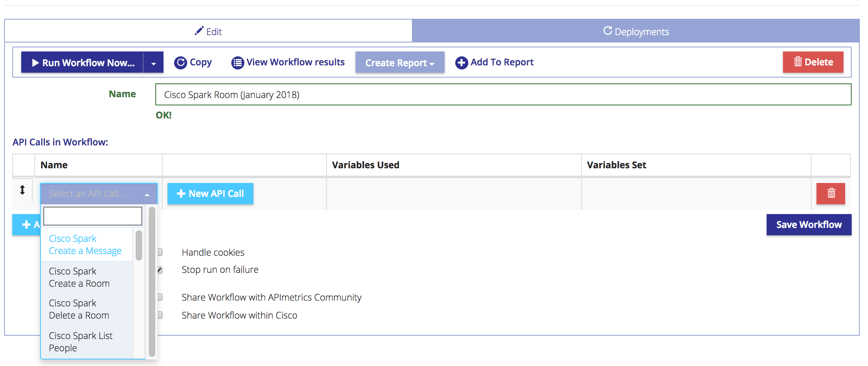This screenshot has width=868, height=366.
Task: Click Run Workflow Now button
Action: 82,62
